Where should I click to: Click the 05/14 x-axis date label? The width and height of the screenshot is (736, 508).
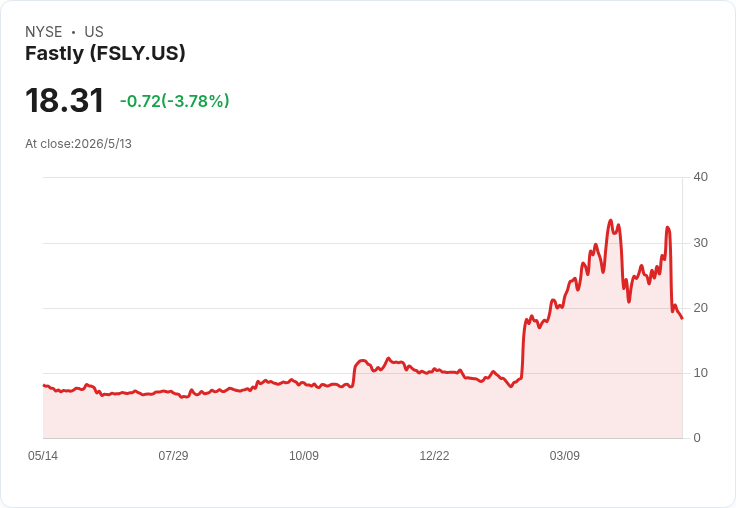click(43, 455)
